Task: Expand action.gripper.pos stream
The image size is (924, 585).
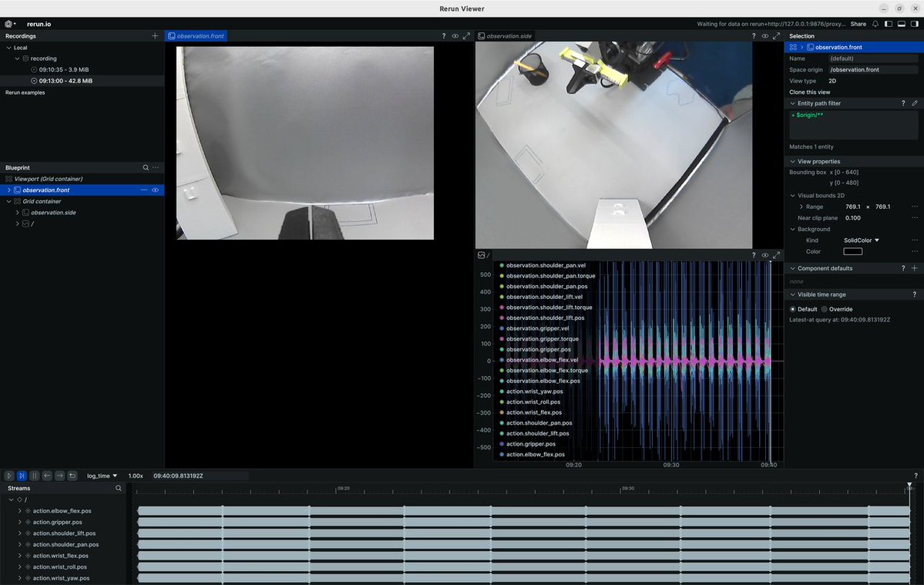Action: coord(19,522)
